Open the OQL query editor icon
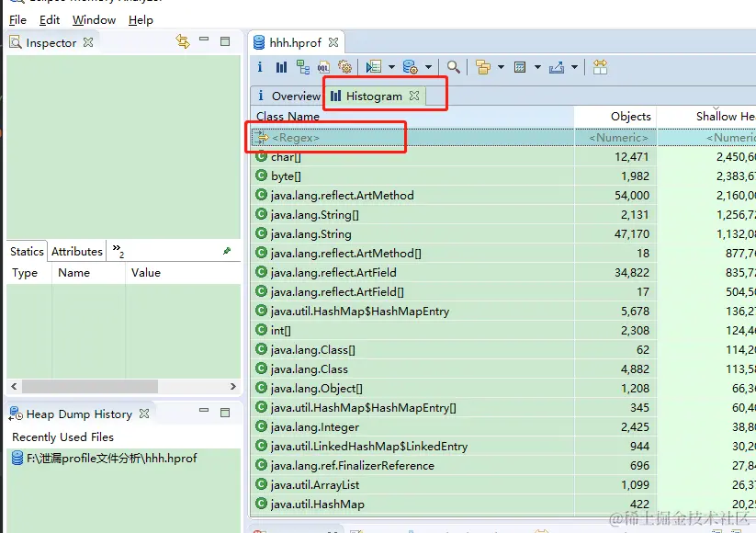The height and width of the screenshot is (533, 756). coord(323,67)
